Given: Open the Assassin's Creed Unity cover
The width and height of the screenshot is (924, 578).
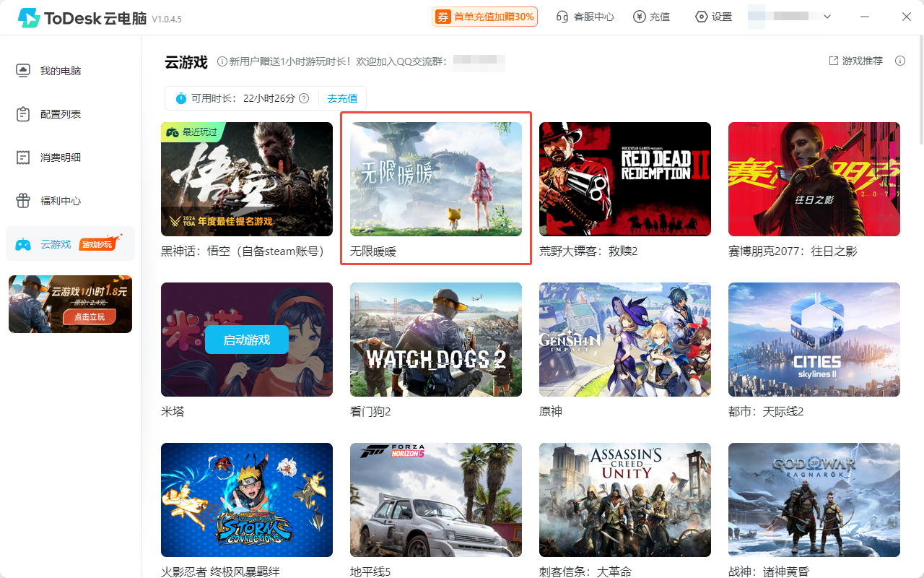Looking at the screenshot, I should tap(625, 500).
